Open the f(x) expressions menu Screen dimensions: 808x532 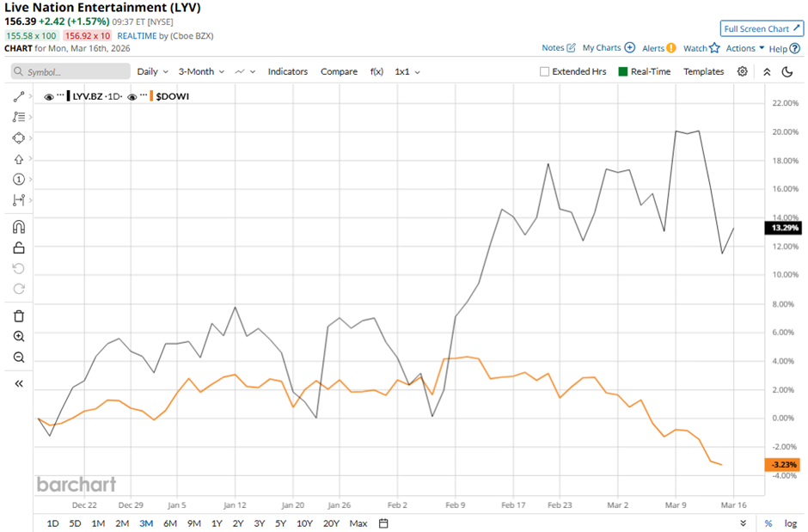[x=376, y=71]
